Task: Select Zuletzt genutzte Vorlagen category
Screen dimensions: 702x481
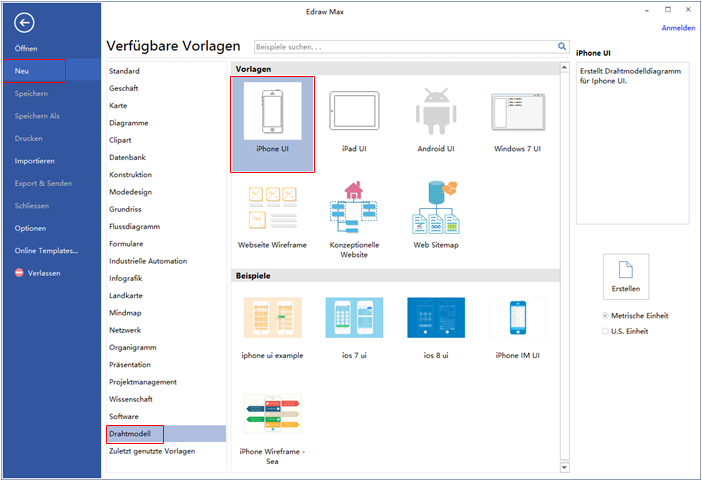Action: [x=152, y=451]
